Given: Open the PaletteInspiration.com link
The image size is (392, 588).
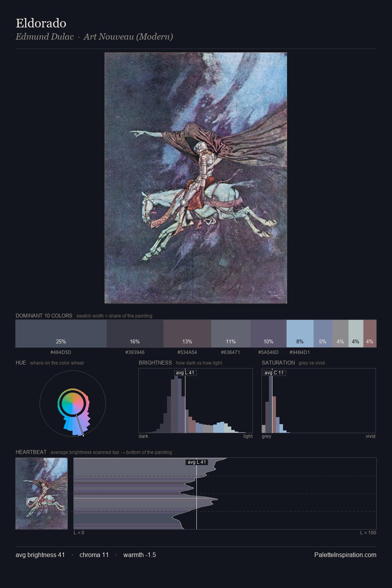Looking at the screenshot, I should click(x=345, y=555).
